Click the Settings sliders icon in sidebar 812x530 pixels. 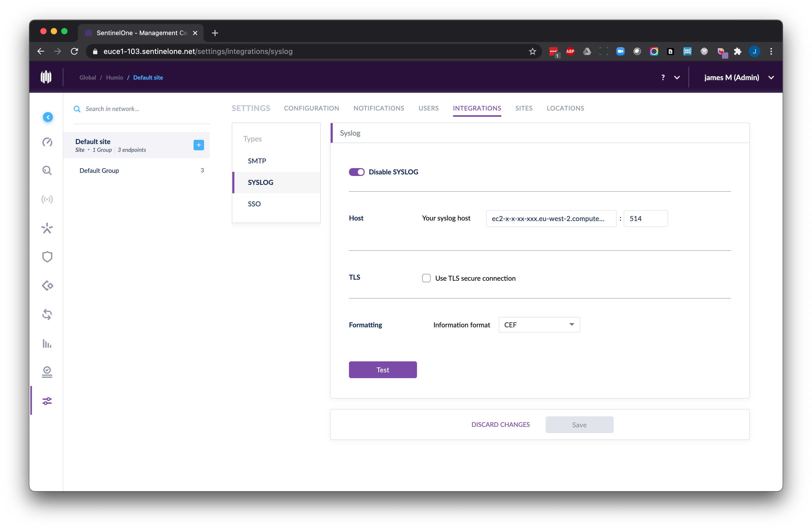tap(47, 401)
